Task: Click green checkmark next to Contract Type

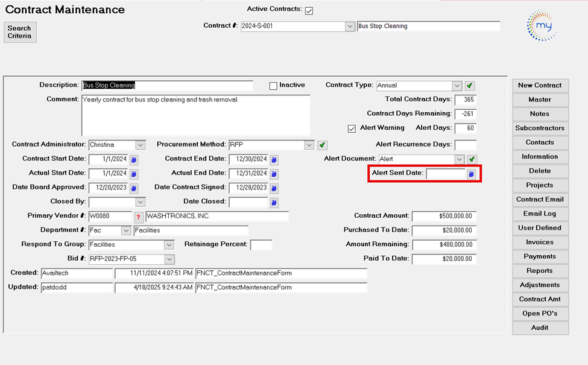Action: pos(470,86)
